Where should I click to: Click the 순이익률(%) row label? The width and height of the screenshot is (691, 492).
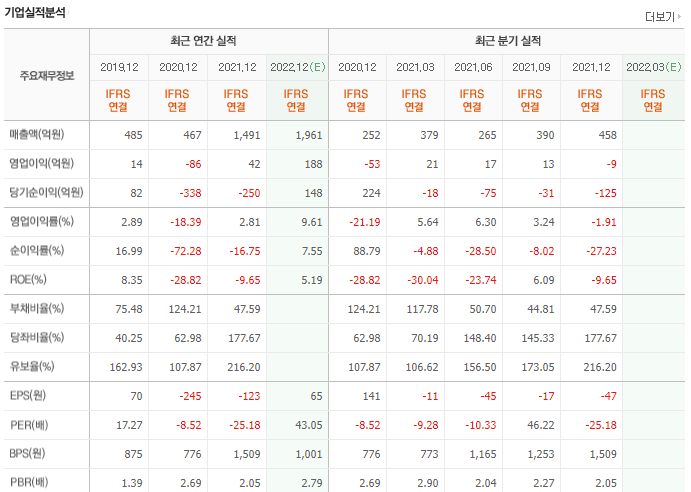(x=37, y=250)
